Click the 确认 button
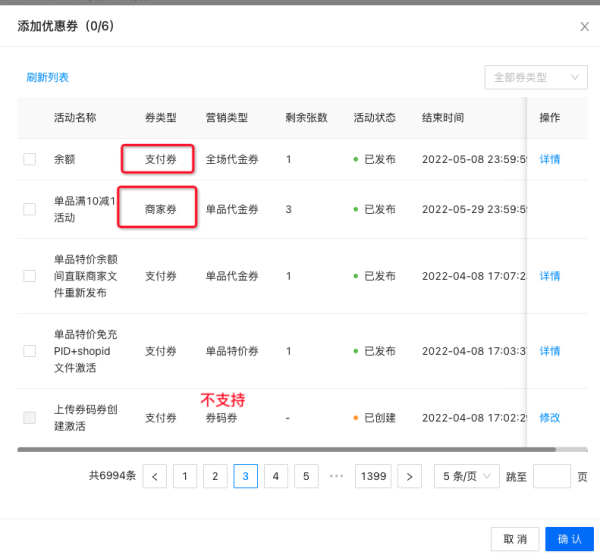This screenshot has width=600, height=558. pos(569,539)
